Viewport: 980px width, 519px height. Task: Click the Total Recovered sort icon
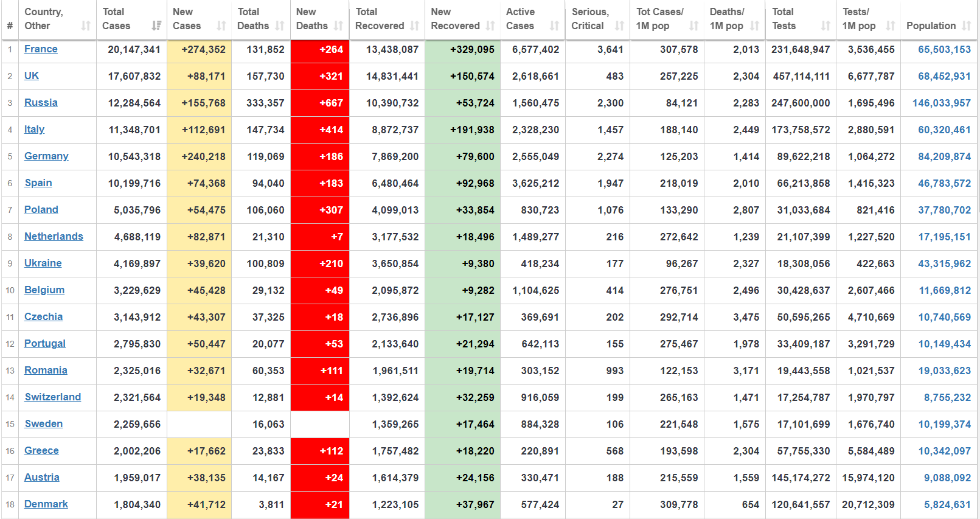414,26
